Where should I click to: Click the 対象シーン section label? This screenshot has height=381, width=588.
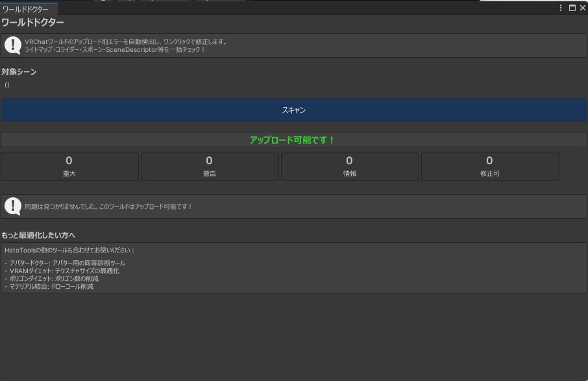pos(18,71)
